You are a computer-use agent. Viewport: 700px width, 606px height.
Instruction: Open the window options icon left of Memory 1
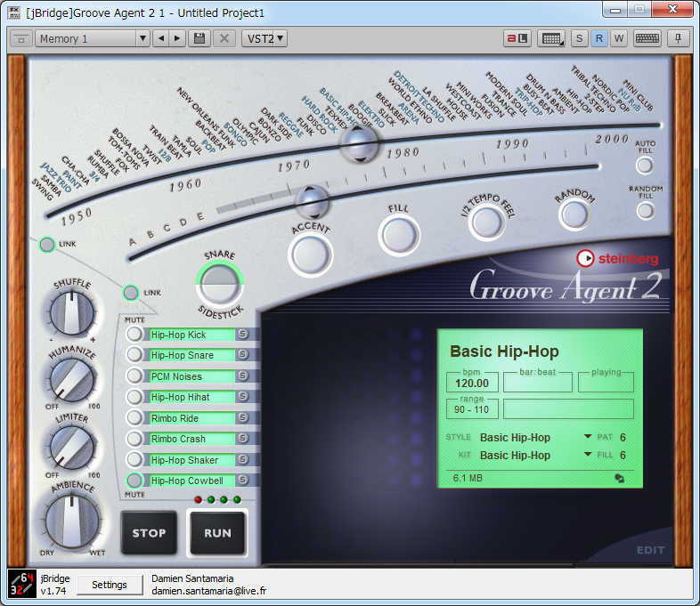(x=21, y=39)
